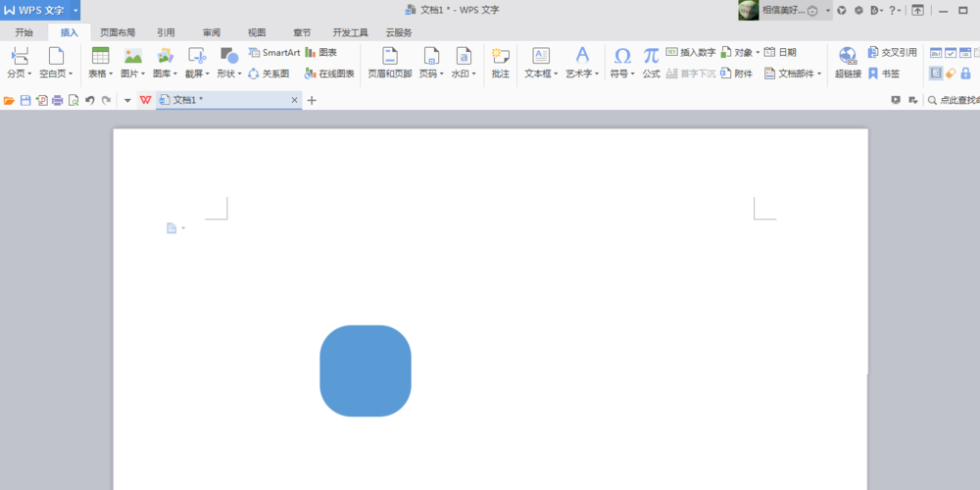Open the WPS 文字 application menu dropdown arrow
This screenshot has width=980, height=490.
[x=75, y=10]
